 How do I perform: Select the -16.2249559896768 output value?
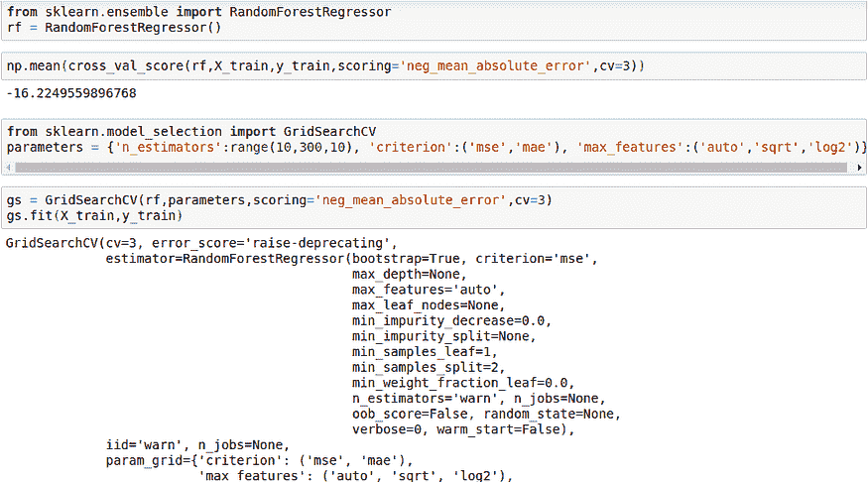(70, 93)
